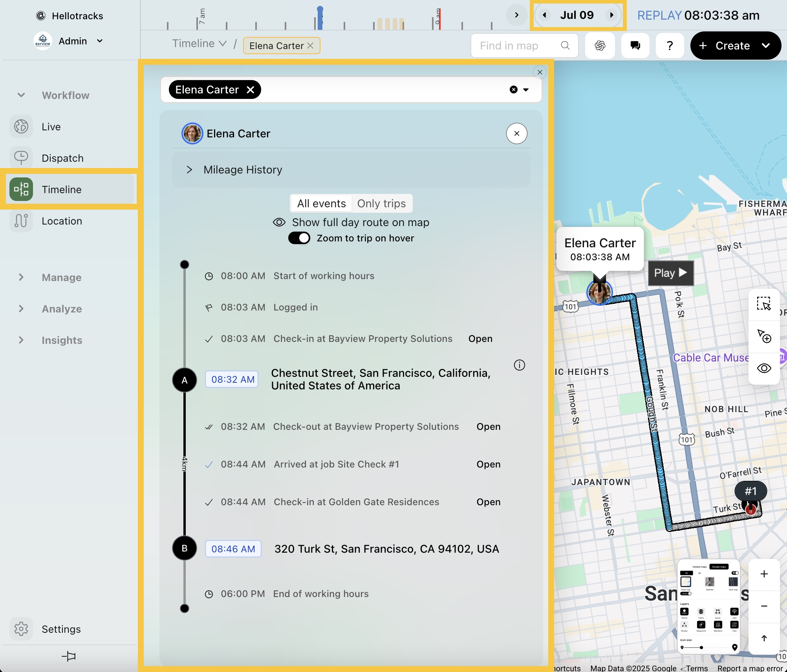This screenshot has height=672, width=787.
Task: Click the 08:32 AM trip time badge
Action: tap(232, 379)
